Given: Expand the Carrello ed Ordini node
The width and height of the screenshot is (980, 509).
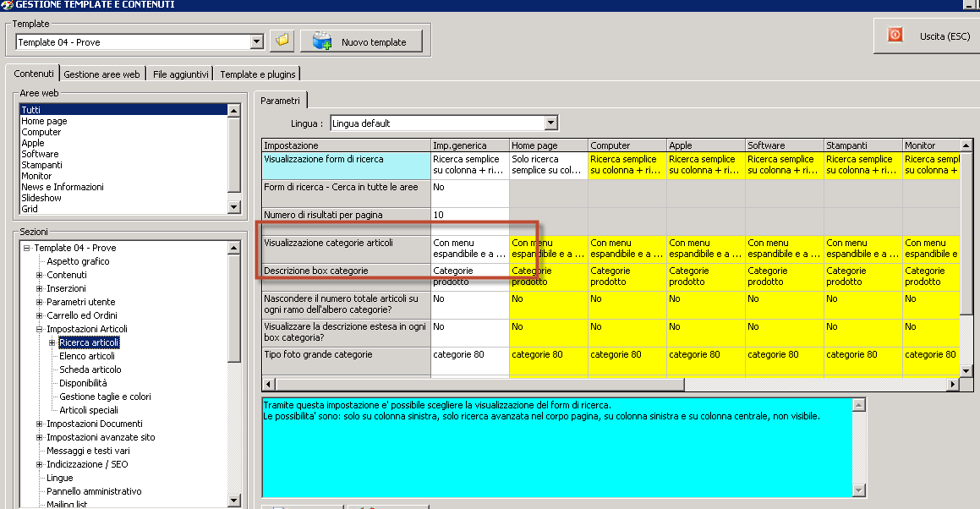Looking at the screenshot, I should click(x=39, y=315).
